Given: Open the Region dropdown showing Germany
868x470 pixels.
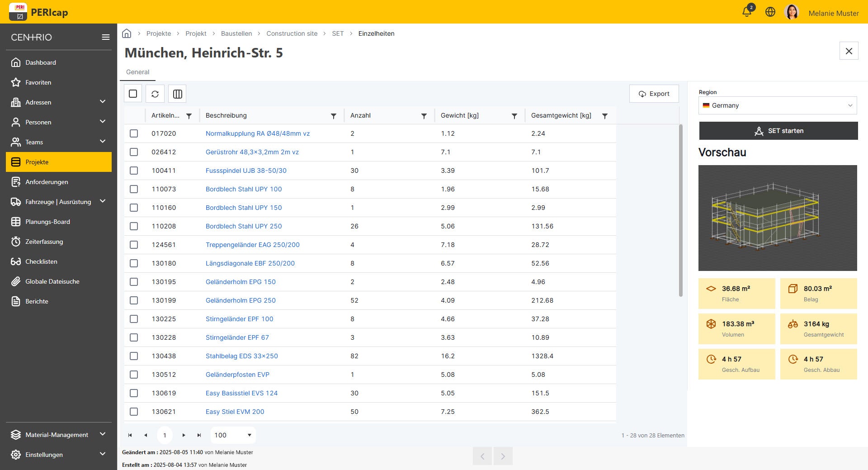Looking at the screenshot, I should point(777,105).
